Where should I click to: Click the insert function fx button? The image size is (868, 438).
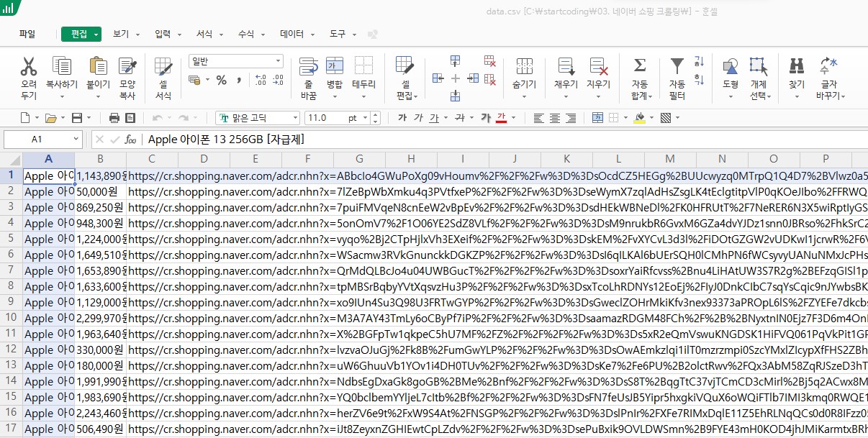[130, 139]
